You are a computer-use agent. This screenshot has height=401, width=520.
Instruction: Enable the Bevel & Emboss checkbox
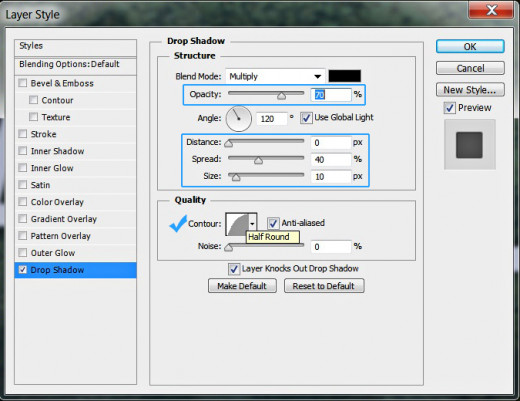point(23,83)
